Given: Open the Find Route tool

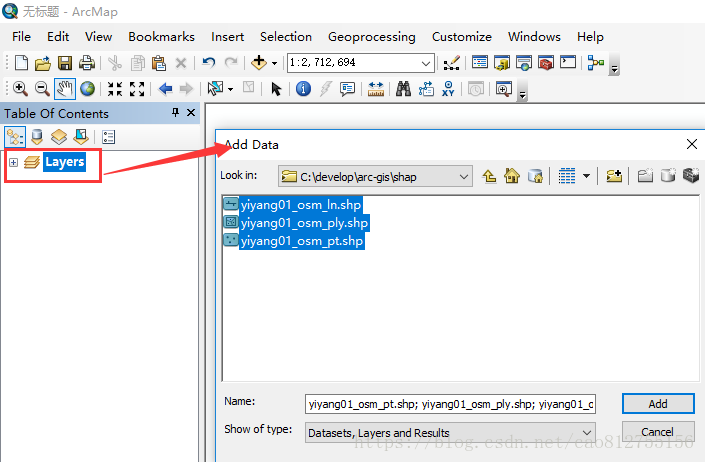Looking at the screenshot, I should 426,89.
